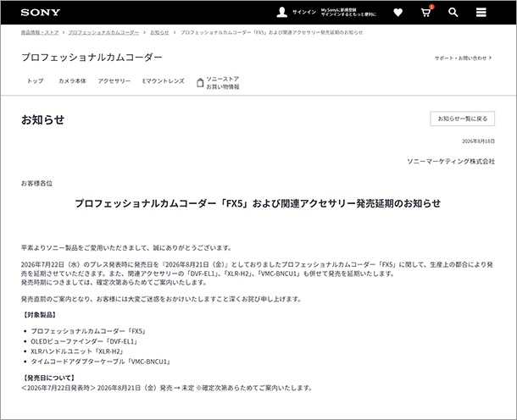Click the search magnifier icon
The height and width of the screenshot is (420, 517).
point(453,13)
